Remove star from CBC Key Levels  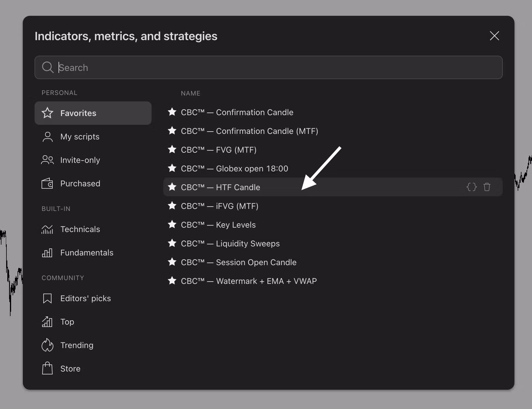coord(172,224)
